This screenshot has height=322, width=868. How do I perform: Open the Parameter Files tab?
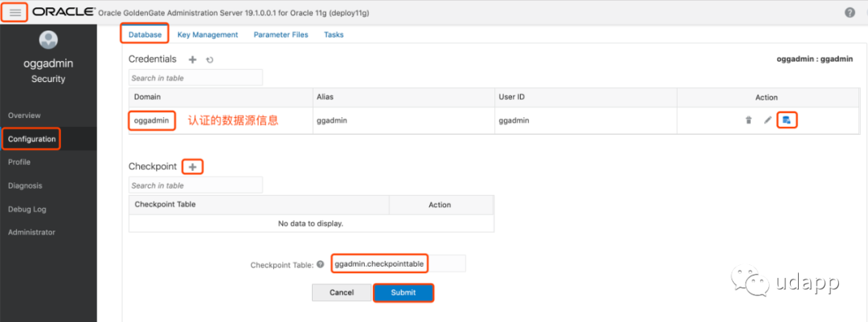(x=280, y=35)
